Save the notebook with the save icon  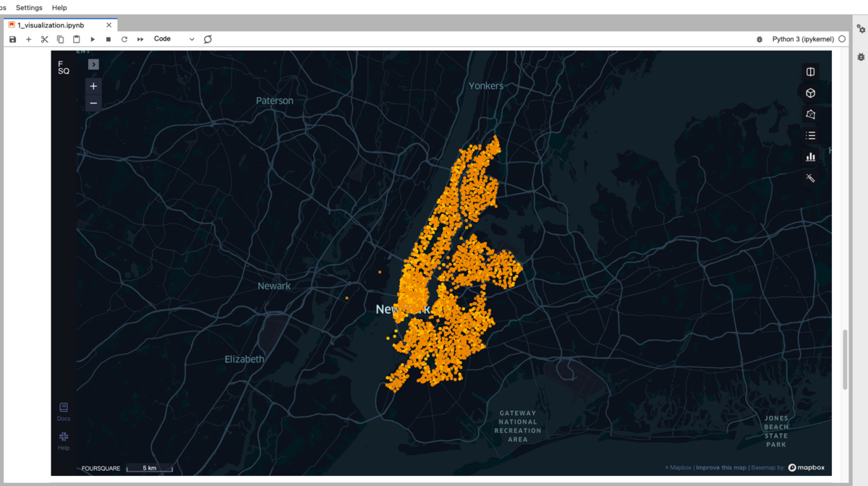click(x=12, y=39)
